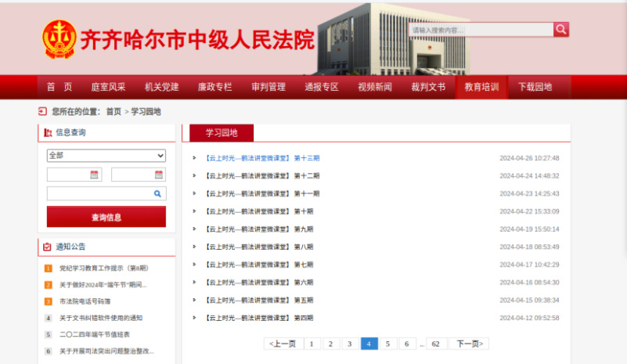
Task: Open the second date calendar picker icon
Action: pyautogui.click(x=159, y=175)
